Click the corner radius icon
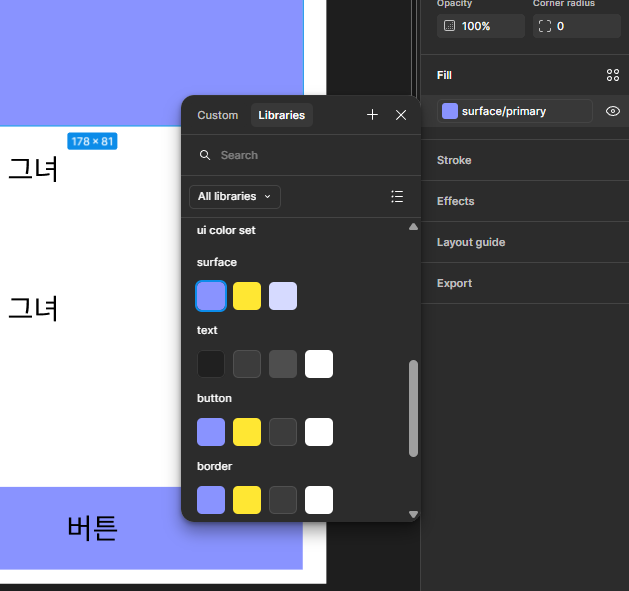The height and width of the screenshot is (591, 629). [545, 26]
